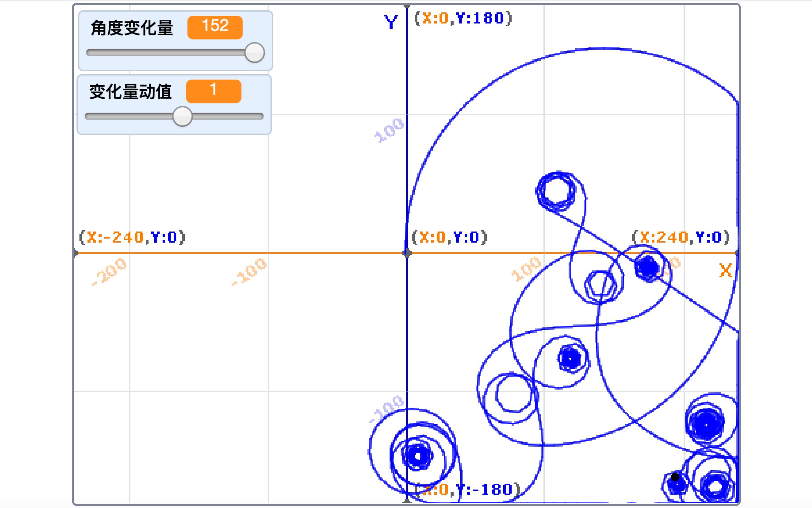This screenshot has height=508, width=812.
Task: Click the (X:0,Y:-180) coordinate label
Action: click(467, 490)
